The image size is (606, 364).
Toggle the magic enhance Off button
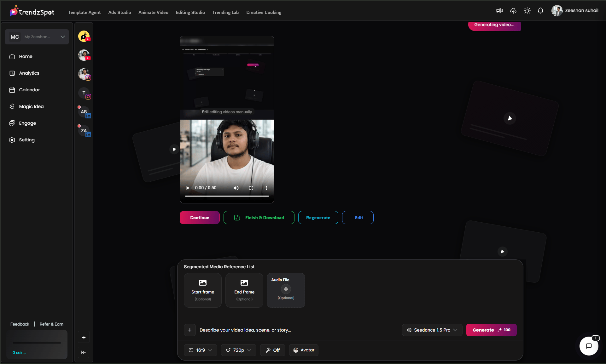point(273,350)
